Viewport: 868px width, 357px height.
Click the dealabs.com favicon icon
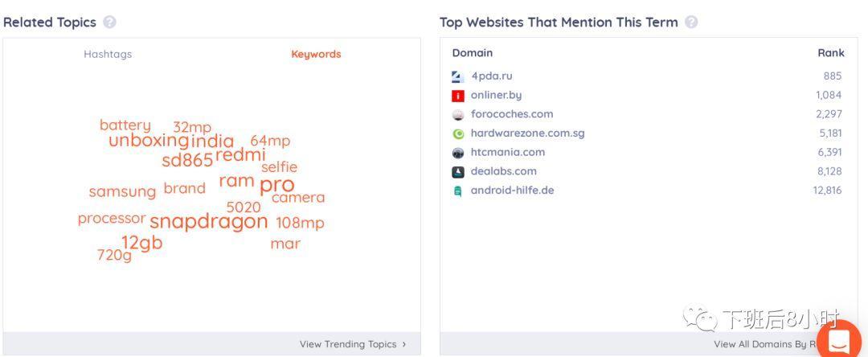(458, 171)
